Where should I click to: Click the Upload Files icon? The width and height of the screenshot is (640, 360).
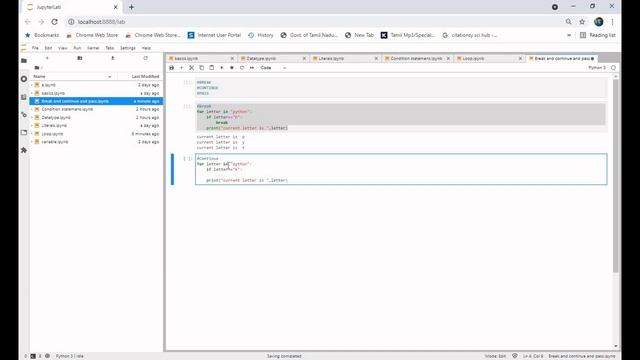click(x=113, y=58)
